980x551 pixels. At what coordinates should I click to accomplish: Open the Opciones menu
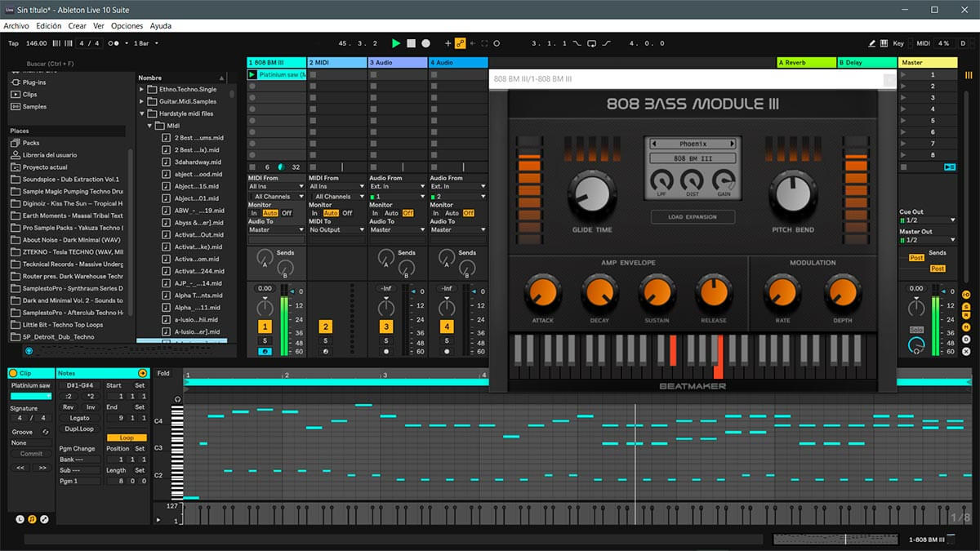tap(127, 25)
